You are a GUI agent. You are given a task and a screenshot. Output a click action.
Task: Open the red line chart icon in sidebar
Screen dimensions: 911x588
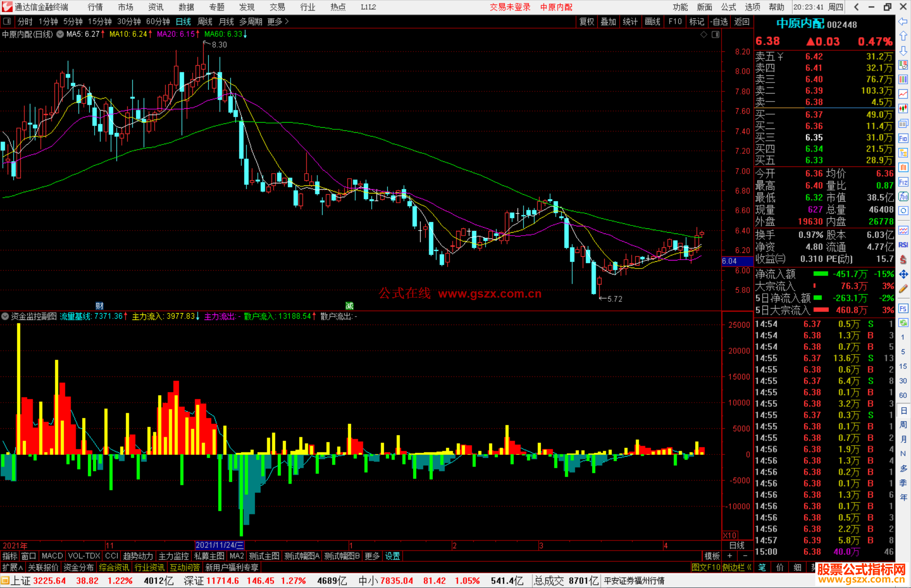click(903, 94)
